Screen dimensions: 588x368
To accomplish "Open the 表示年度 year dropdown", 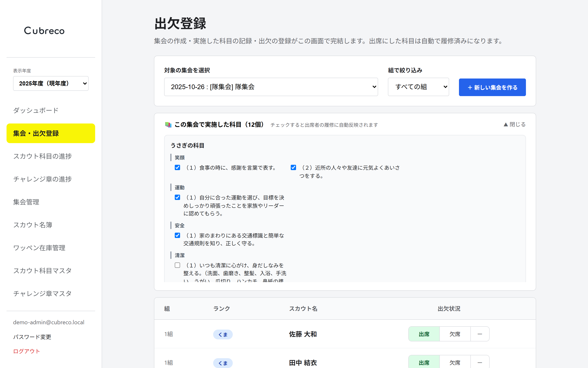I will [x=51, y=83].
